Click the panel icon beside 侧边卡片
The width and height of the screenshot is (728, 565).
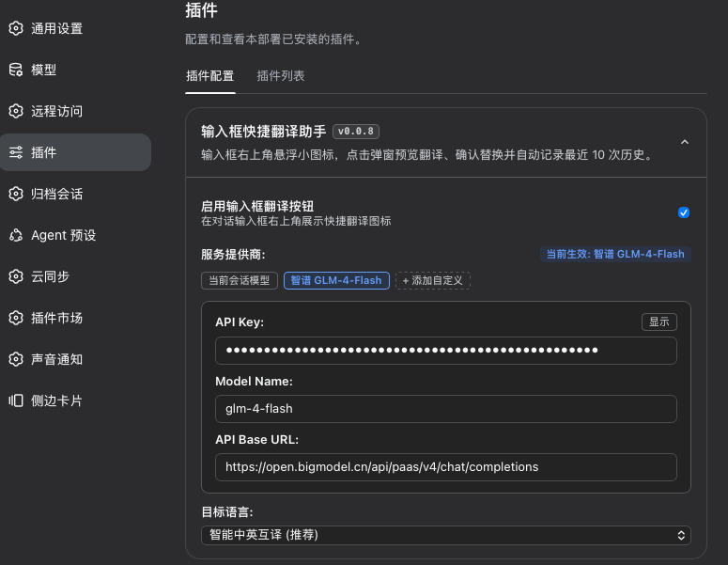pyautogui.click(x=16, y=400)
